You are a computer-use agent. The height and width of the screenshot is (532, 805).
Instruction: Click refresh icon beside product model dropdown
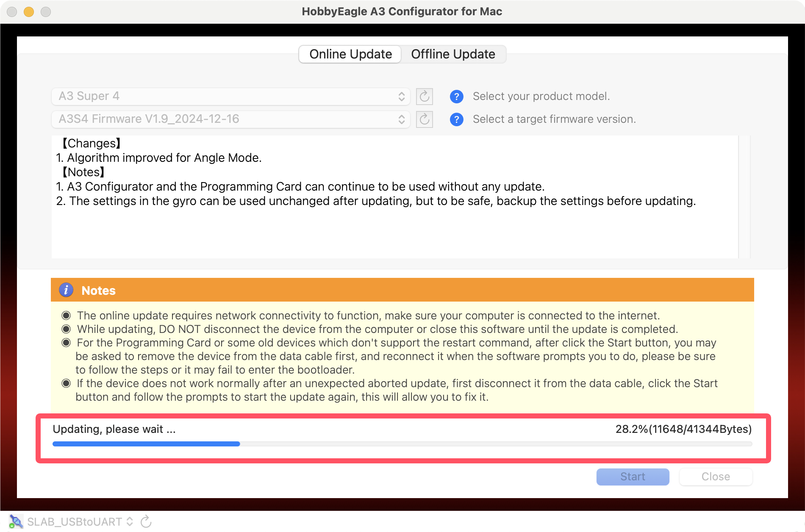[424, 97]
